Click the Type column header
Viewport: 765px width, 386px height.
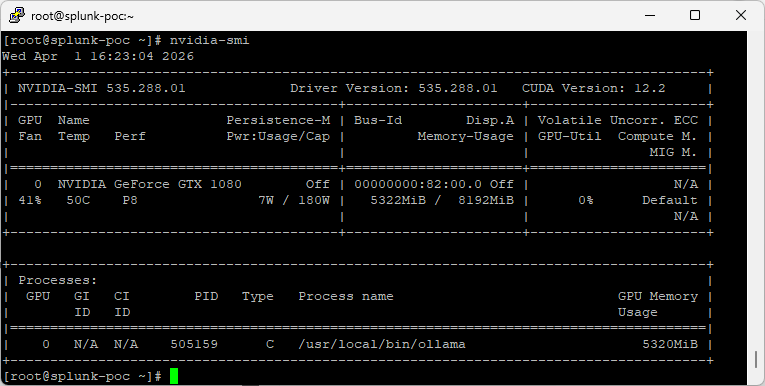(x=258, y=296)
